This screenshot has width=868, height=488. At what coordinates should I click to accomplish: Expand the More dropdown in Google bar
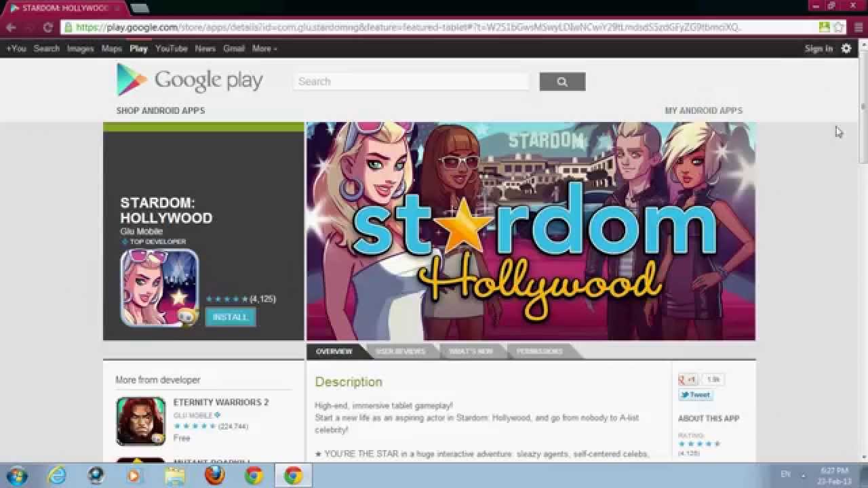pyautogui.click(x=264, y=48)
